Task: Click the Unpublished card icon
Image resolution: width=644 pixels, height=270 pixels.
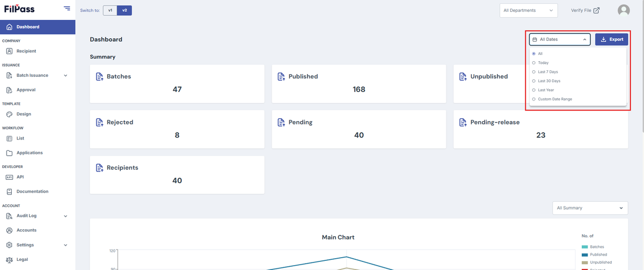Action: [463, 77]
